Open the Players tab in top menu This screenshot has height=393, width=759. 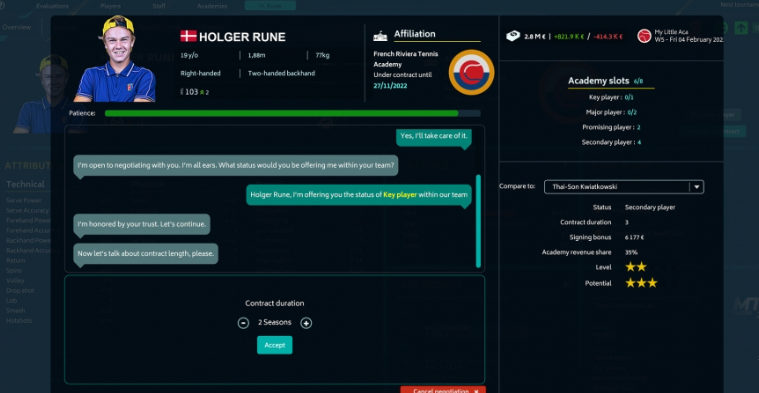click(x=111, y=6)
